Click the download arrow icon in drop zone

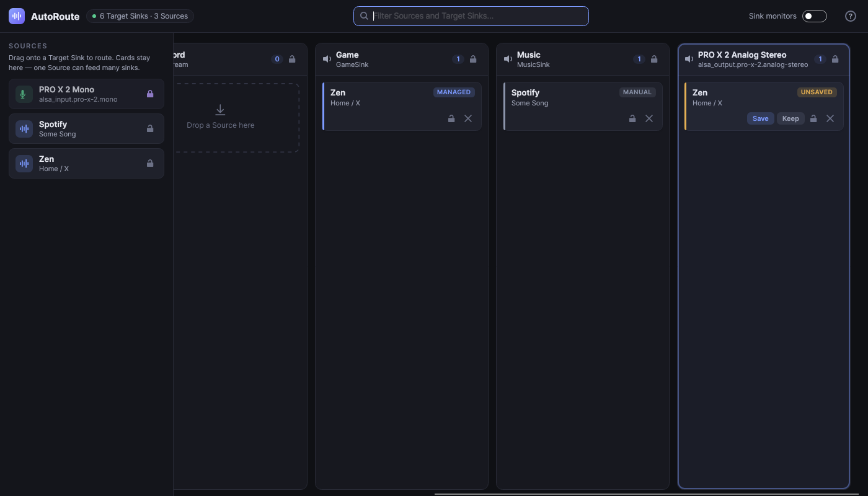(x=220, y=110)
